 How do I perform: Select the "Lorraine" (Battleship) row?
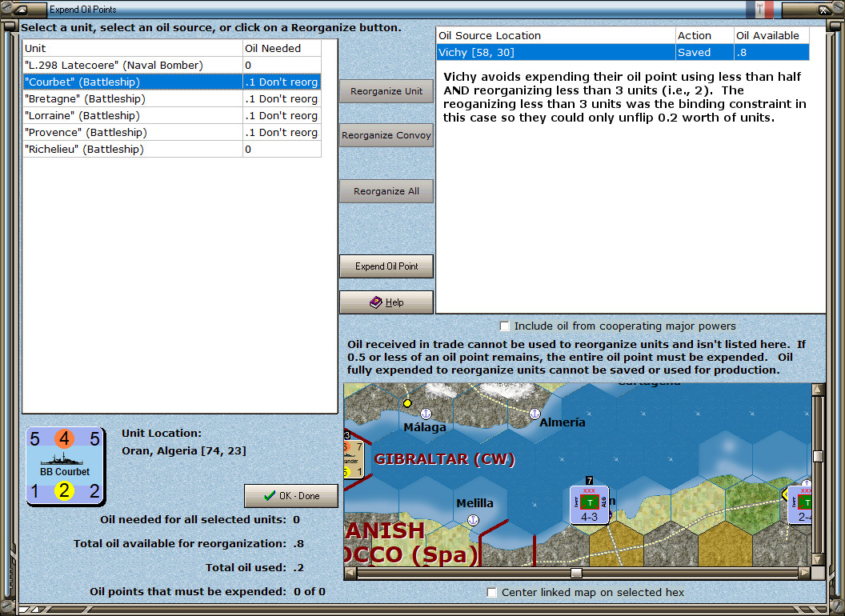point(172,115)
